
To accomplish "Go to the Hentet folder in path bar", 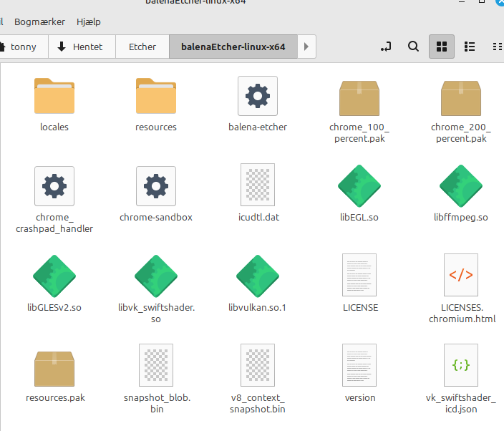I will 79,47.
